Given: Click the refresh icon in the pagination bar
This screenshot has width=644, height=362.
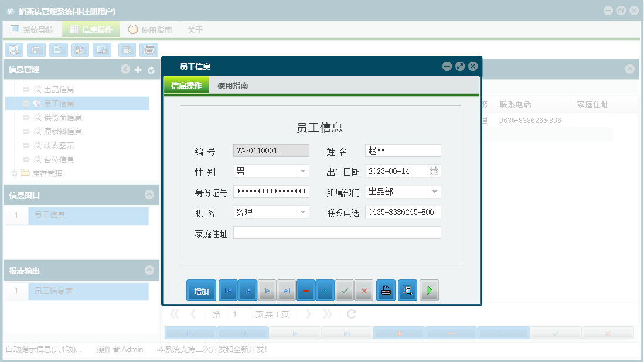Looking at the screenshot, I should click(x=350, y=314).
